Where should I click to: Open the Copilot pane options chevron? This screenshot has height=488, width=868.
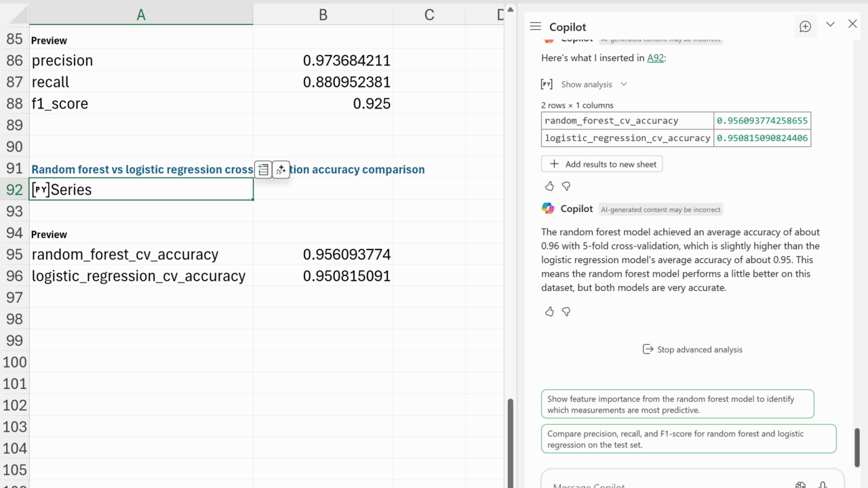pyautogui.click(x=830, y=24)
